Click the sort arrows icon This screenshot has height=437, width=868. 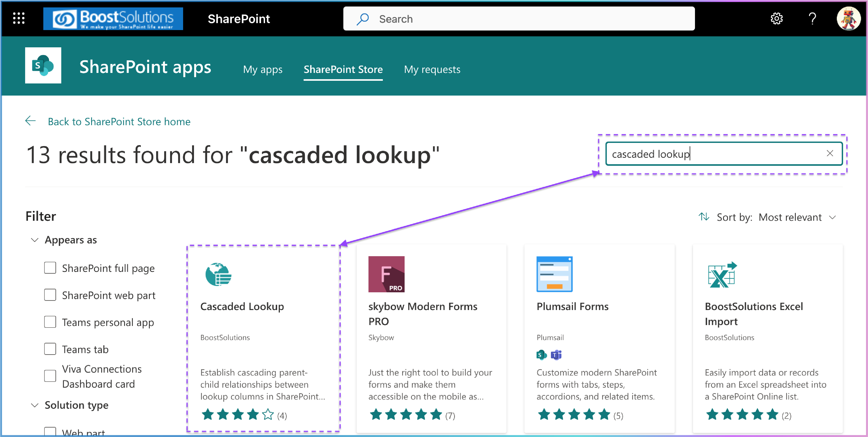click(x=704, y=217)
